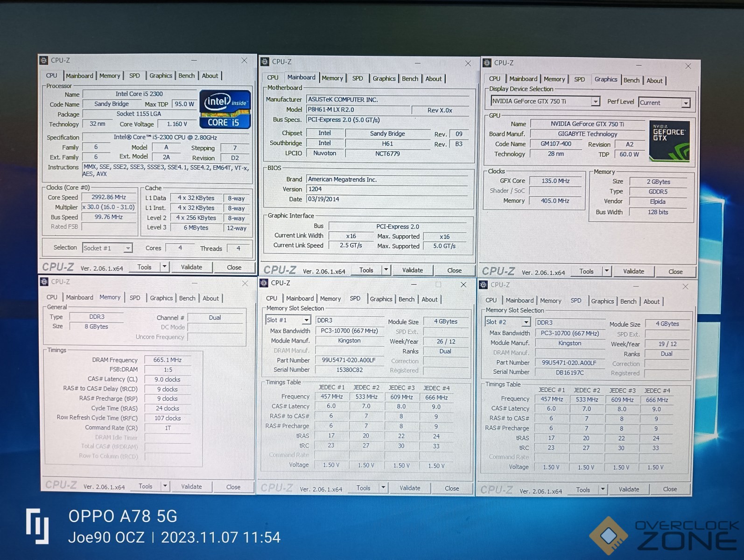Switch to the SPD tab in the Graphics window
The width and height of the screenshot is (744, 560).
click(579, 79)
